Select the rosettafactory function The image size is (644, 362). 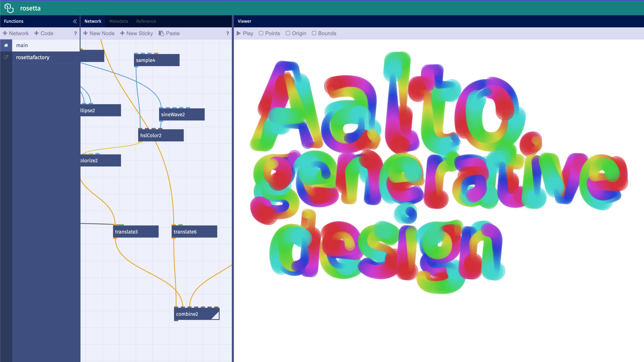pyautogui.click(x=33, y=57)
